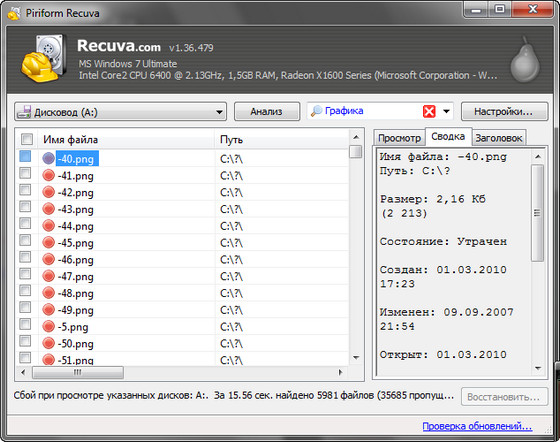
Task: Click the Восстановить... button
Action: (504, 397)
